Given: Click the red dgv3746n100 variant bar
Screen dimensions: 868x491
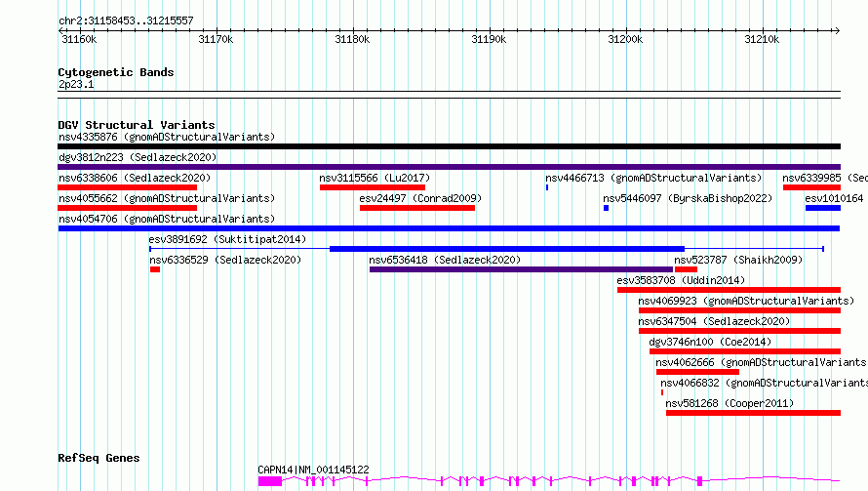Looking at the screenshot, I should 745,351.
